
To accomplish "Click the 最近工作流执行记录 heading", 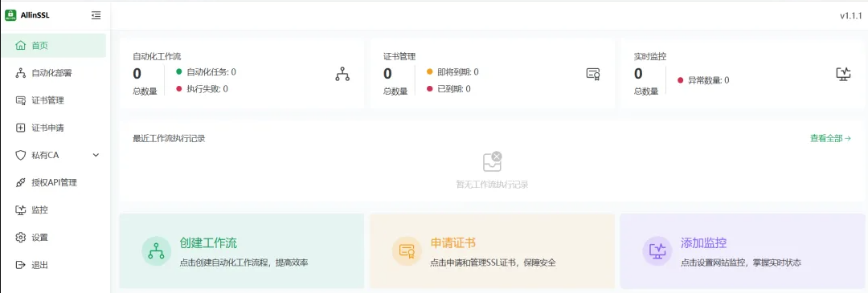I will click(x=169, y=138).
